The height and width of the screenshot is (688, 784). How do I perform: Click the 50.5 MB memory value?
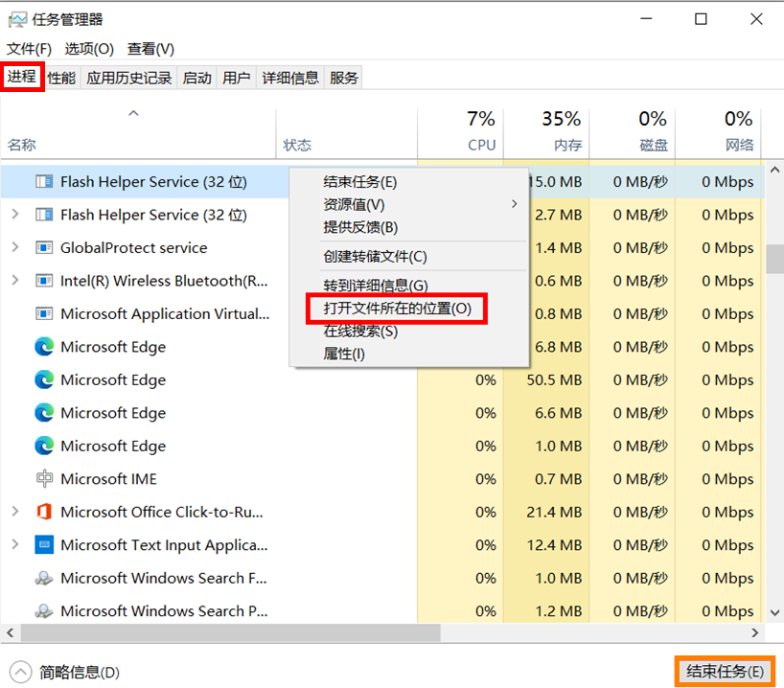[x=554, y=380]
